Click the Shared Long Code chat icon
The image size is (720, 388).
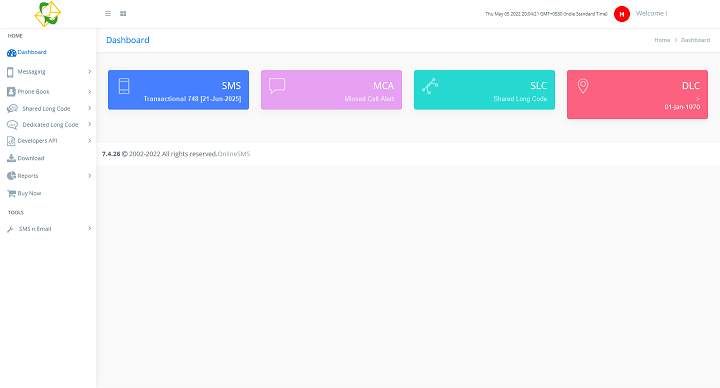point(12,109)
